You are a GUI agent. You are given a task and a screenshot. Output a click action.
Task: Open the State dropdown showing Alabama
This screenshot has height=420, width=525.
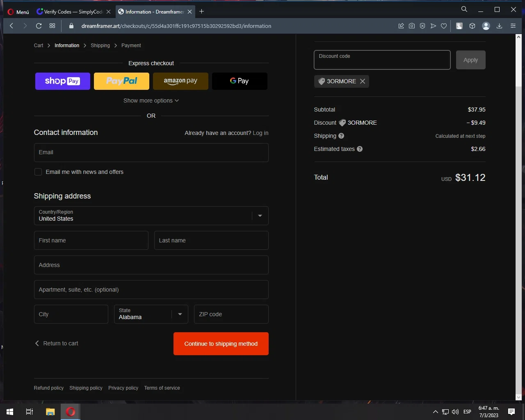pos(151,314)
